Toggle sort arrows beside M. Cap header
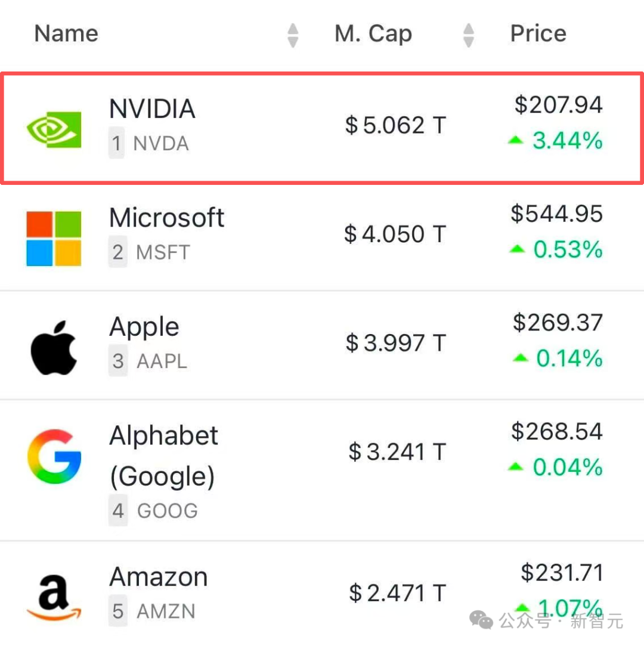Viewport: 644px width, 646px height. 469,35
